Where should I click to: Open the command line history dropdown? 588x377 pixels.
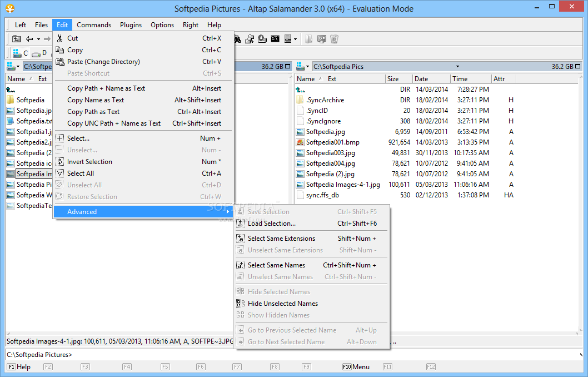pos(581,355)
